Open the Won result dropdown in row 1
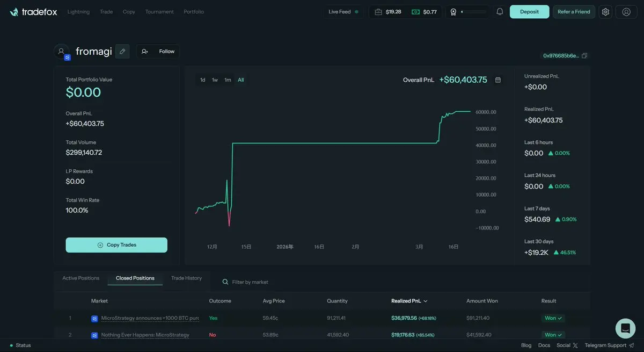Viewport: 644px width, 352px height. coord(553,318)
